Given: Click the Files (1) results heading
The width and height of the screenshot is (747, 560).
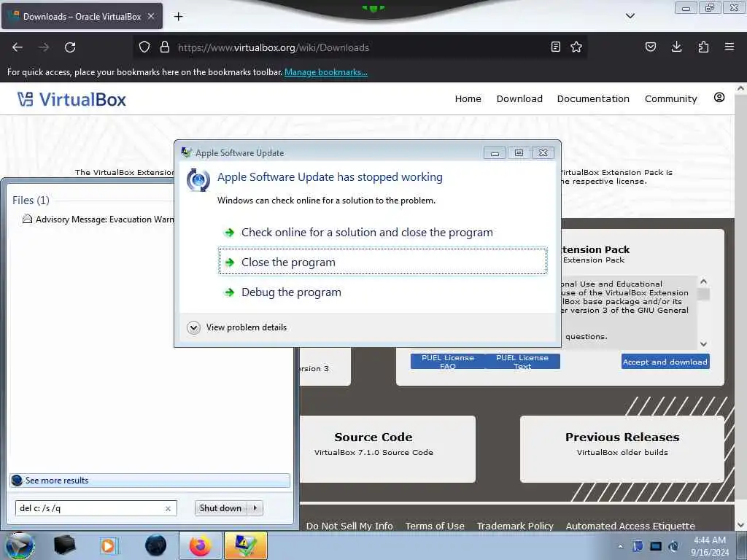Looking at the screenshot, I should click(x=31, y=200).
